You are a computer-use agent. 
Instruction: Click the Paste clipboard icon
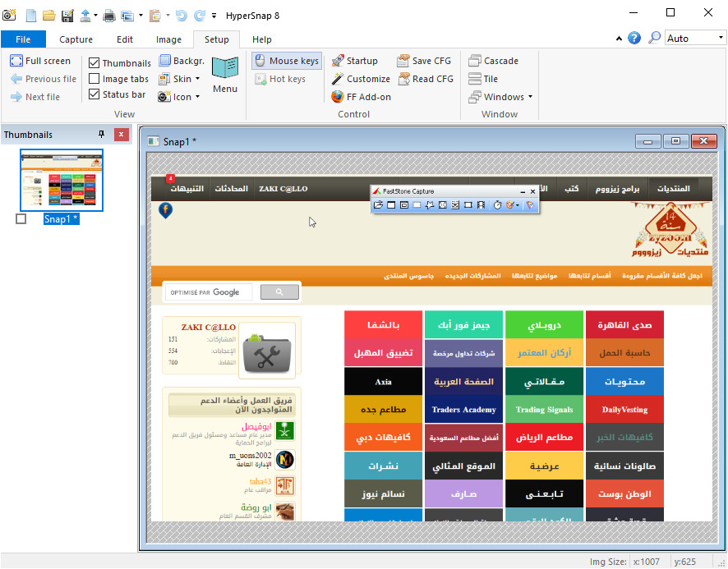[154, 16]
